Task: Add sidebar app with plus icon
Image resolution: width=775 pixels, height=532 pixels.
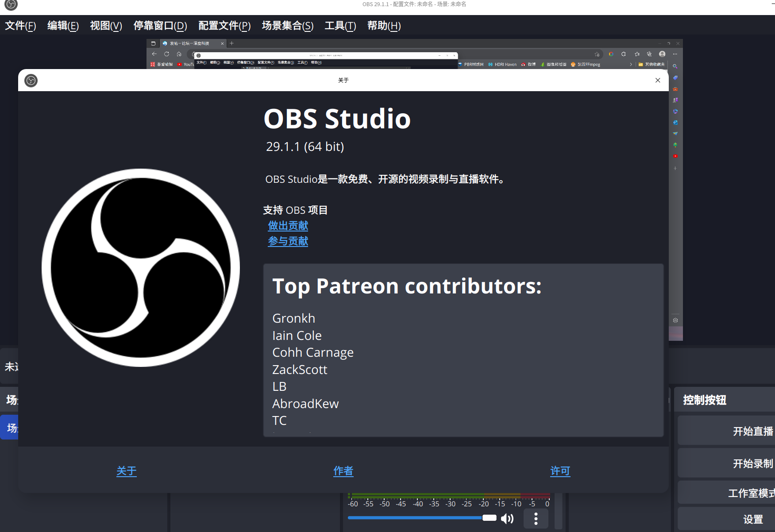Action: point(675,168)
